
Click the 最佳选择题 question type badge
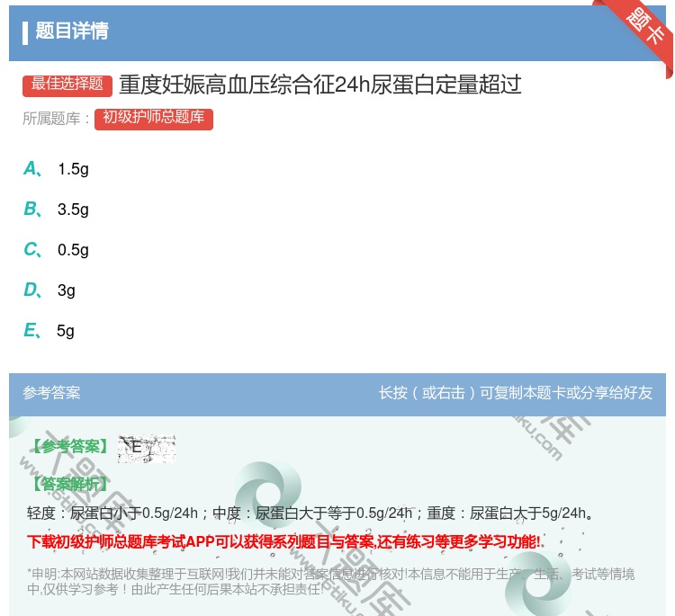click(x=67, y=85)
